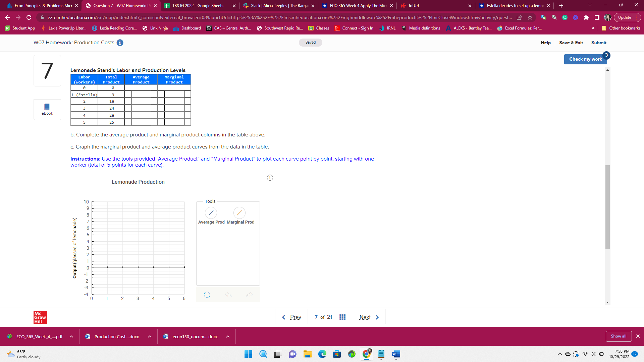Expand the Production Cost....docx download chevron

coord(150,337)
